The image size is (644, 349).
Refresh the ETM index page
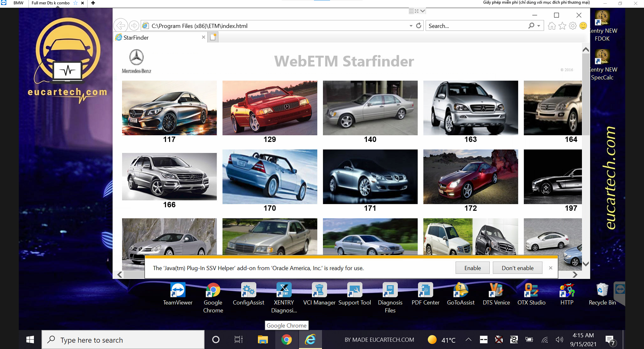[419, 26]
